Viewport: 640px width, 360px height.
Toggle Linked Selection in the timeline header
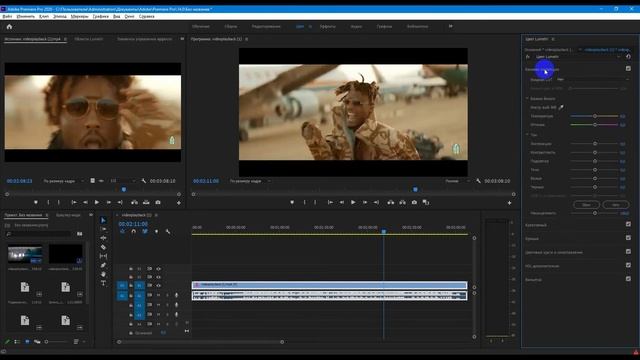145,231
